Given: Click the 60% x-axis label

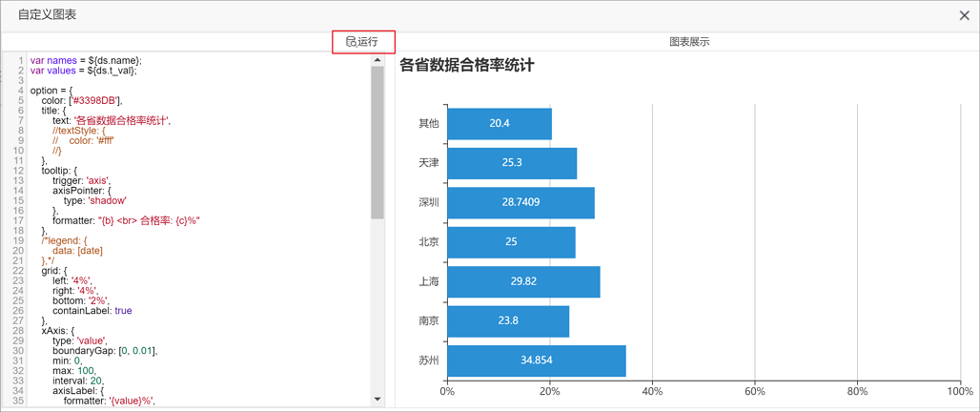Looking at the screenshot, I should [755, 391].
